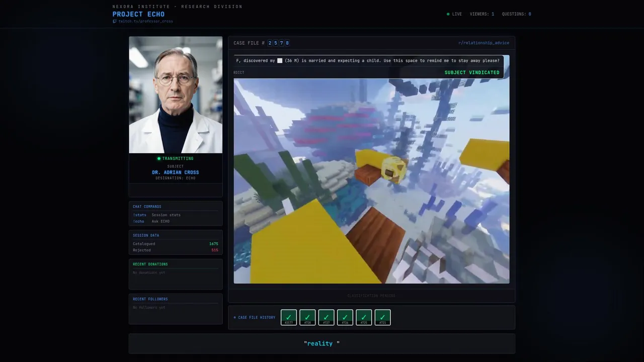
Task: Open case history entry #2577
Action: pyautogui.click(x=289, y=317)
